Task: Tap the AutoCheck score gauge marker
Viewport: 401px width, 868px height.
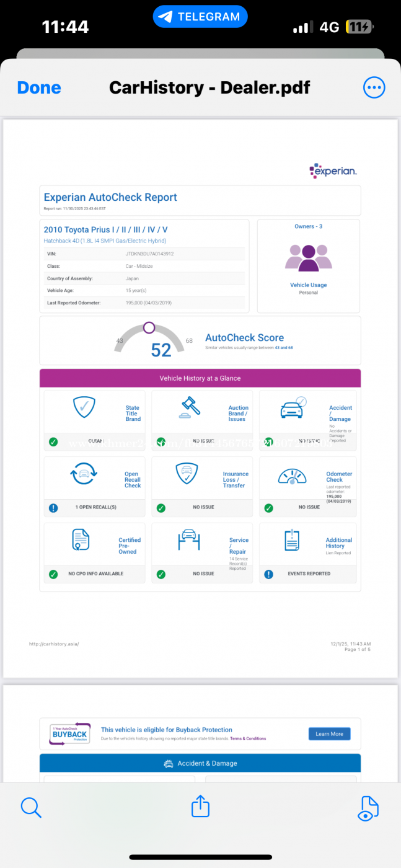Action: coord(149,327)
